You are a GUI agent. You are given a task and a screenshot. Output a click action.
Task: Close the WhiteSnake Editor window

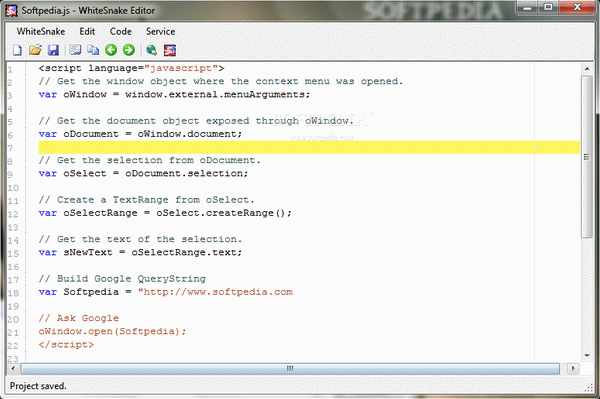tap(577, 7)
